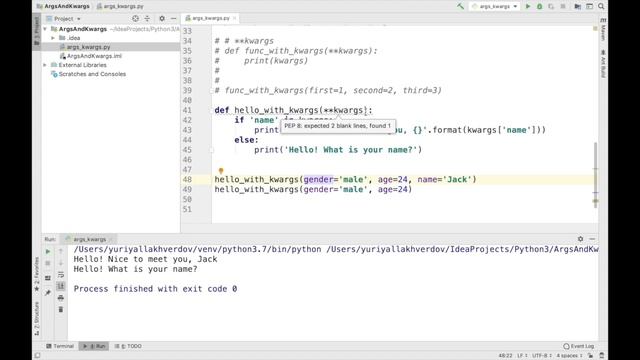Viewport: 640px width, 360px height.
Task: Open Search Everywhere magnifier
Action: point(601,6)
